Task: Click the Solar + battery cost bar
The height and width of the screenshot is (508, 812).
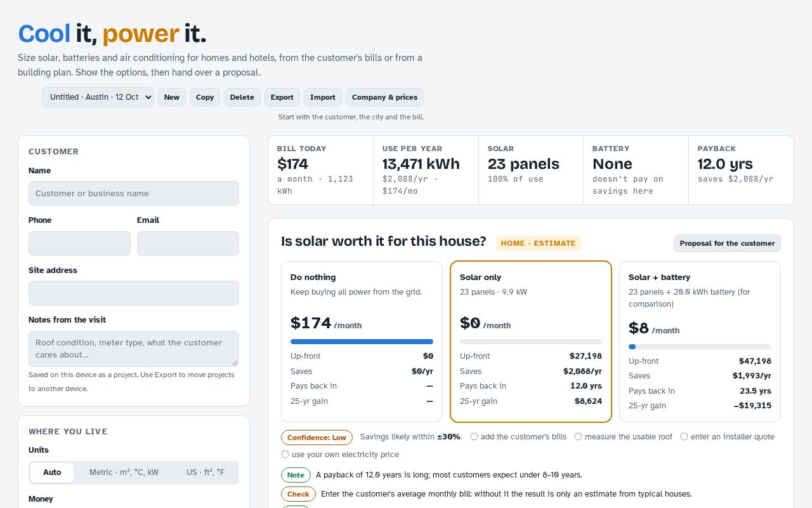Action: coord(700,347)
